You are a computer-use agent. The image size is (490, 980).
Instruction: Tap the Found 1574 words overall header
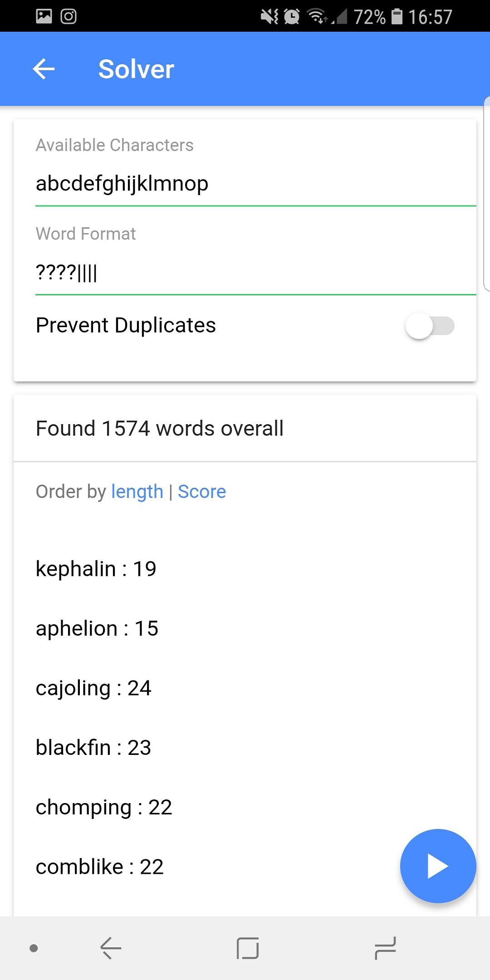(160, 428)
